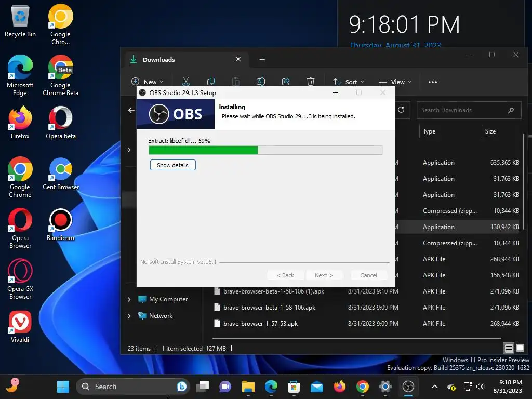Viewport: 532px width, 399px height.
Task: Open the Microsoft Edge desktop shortcut
Action: pyautogui.click(x=20, y=75)
